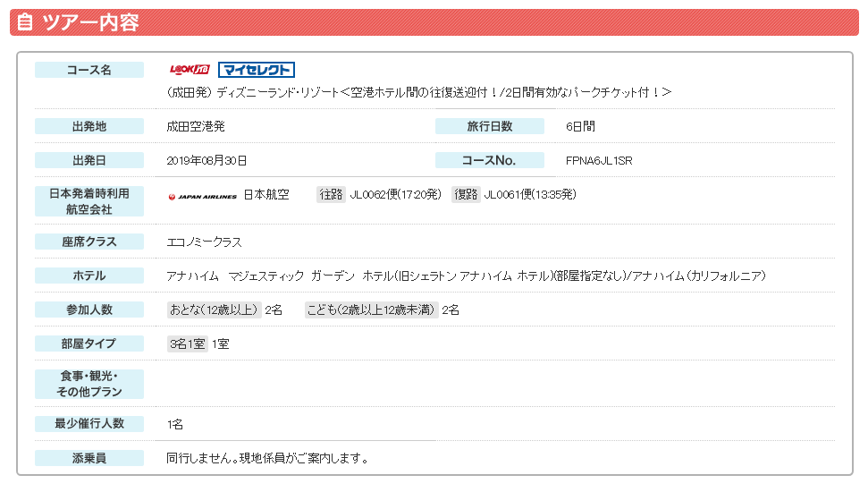Select the course title (成田発) ディズニーランド・リゾート
868x492 pixels.
[x=419, y=92]
